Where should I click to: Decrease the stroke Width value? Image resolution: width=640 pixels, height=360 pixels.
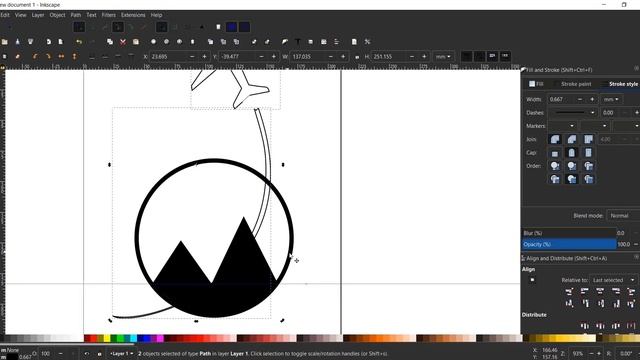(x=580, y=99)
